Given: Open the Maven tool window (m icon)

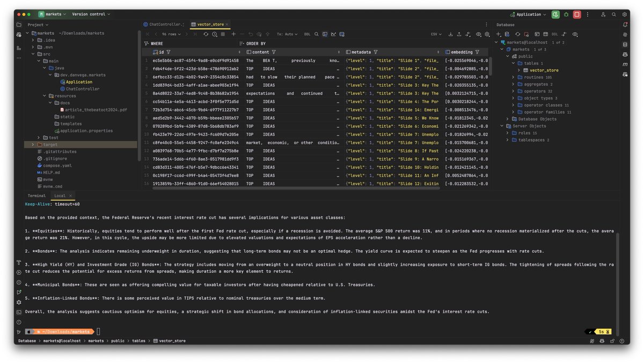Looking at the screenshot, I should 625,64.
